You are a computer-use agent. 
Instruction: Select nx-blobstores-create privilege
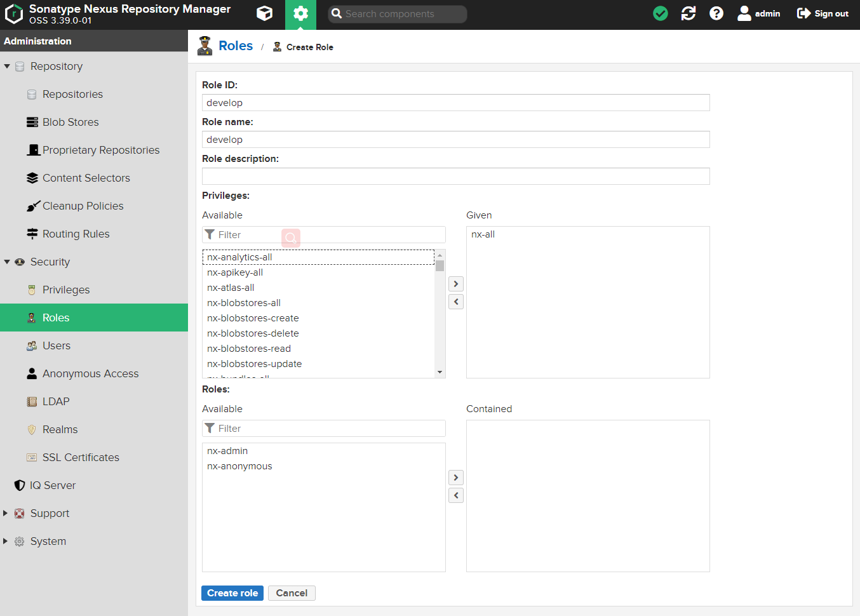pyautogui.click(x=318, y=318)
